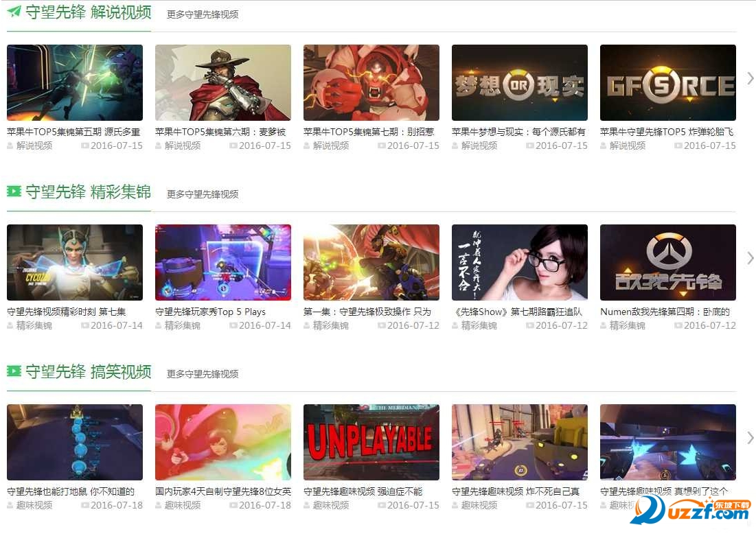756x536 pixels.
Task: Open the 守望先锋 搞笑视频 section heading
Action: (x=88, y=372)
